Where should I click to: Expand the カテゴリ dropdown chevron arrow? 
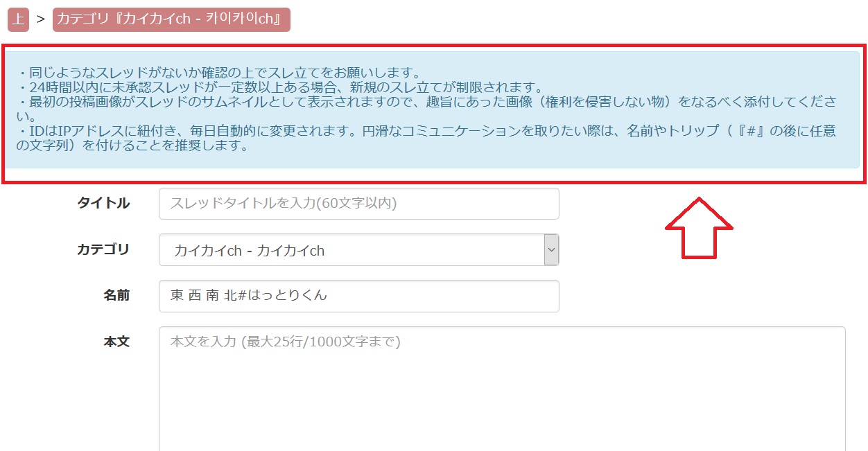[551, 249]
